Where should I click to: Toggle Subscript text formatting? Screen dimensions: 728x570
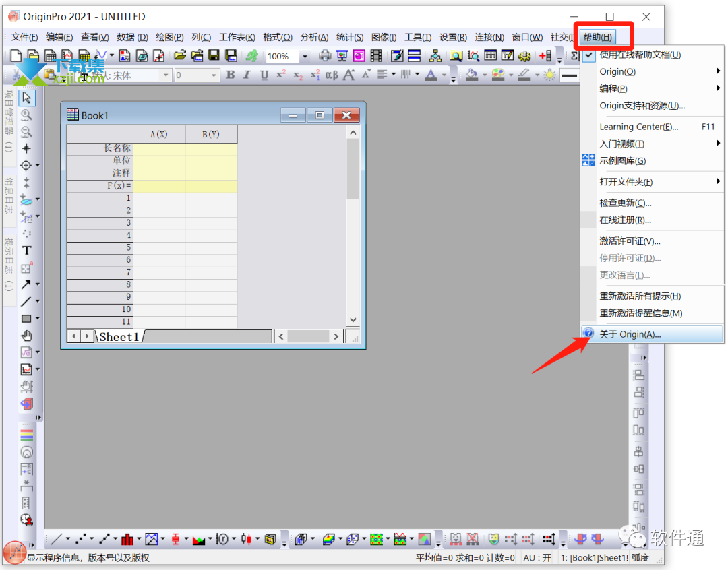point(298,75)
